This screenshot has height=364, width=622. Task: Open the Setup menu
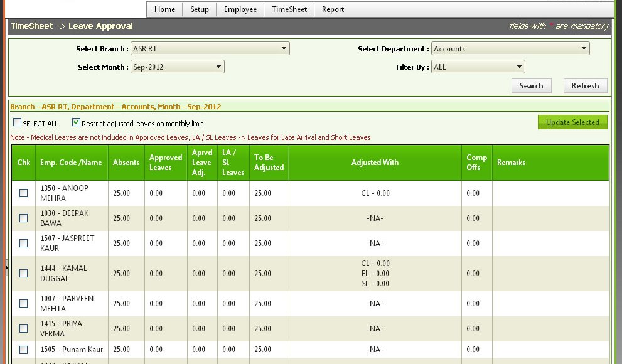point(200,9)
